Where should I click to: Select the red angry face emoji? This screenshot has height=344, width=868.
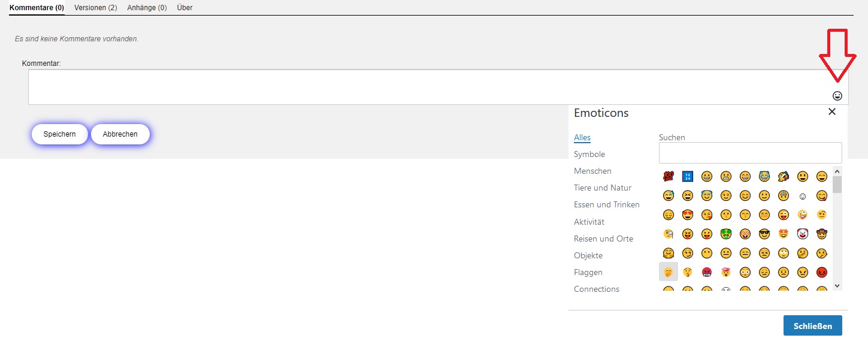822,272
